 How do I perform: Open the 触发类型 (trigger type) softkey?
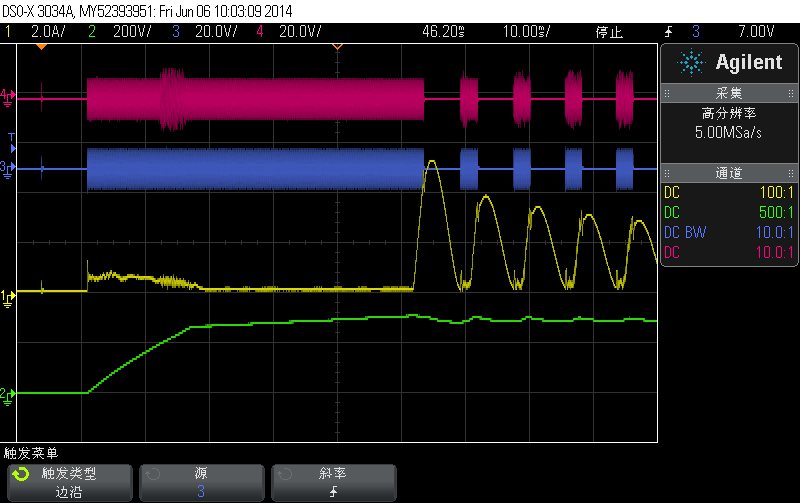[x=70, y=483]
